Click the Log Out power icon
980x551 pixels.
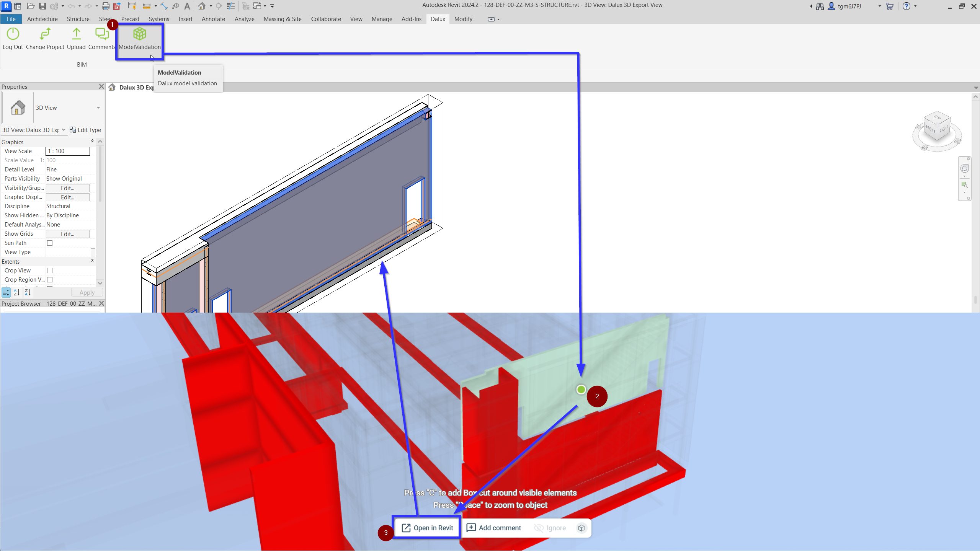(x=13, y=34)
